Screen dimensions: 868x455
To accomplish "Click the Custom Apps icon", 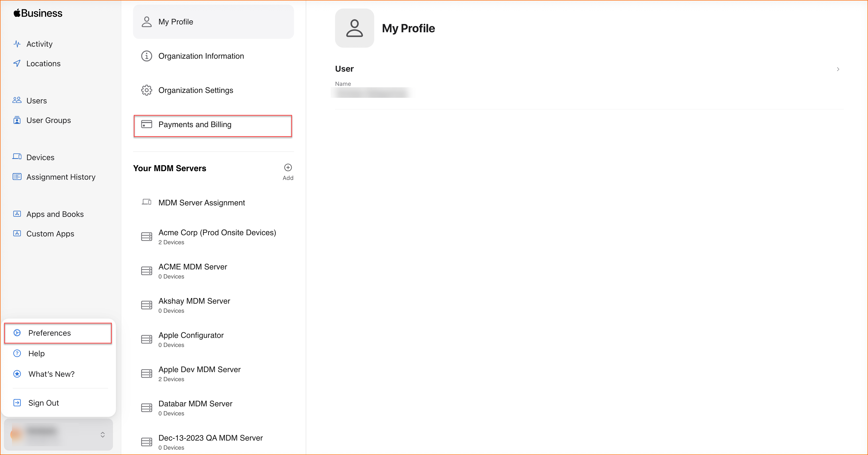I will tap(17, 233).
